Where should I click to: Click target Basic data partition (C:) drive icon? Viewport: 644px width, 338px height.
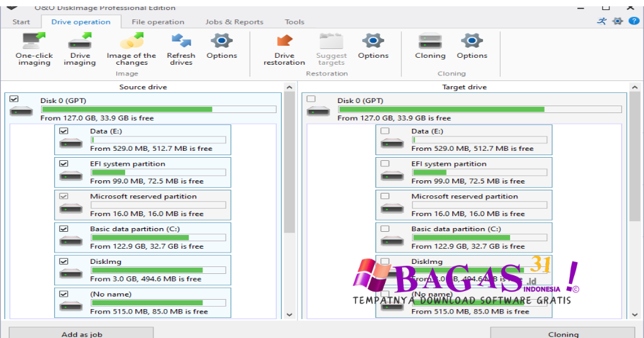click(392, 241)
